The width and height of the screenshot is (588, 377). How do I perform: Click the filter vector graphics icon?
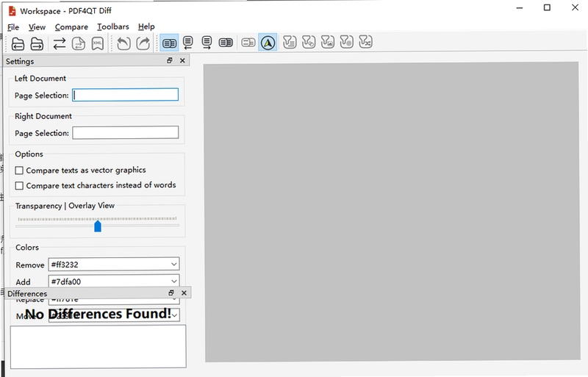coord(309,42)
